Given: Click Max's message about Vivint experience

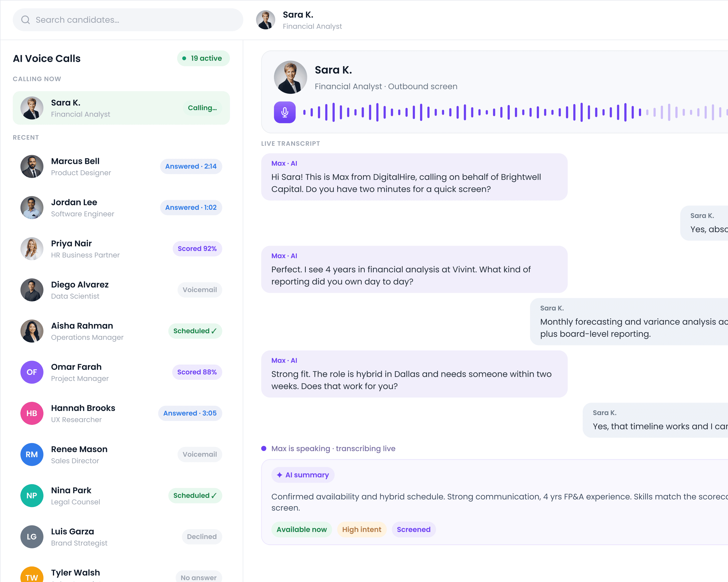Looking at the screenshot, I should pyautogui.click(x=414, y=270).
